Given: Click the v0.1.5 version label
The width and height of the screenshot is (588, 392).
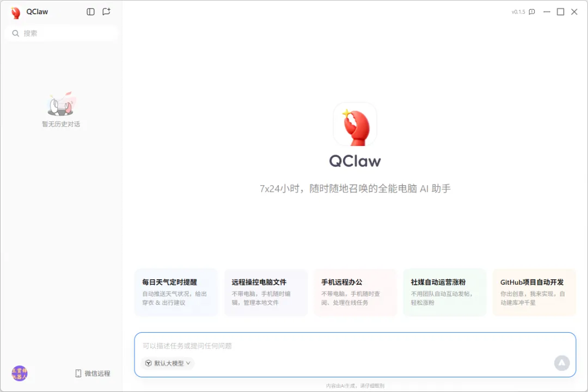Looking at the screenshot, I should point(518,12).
